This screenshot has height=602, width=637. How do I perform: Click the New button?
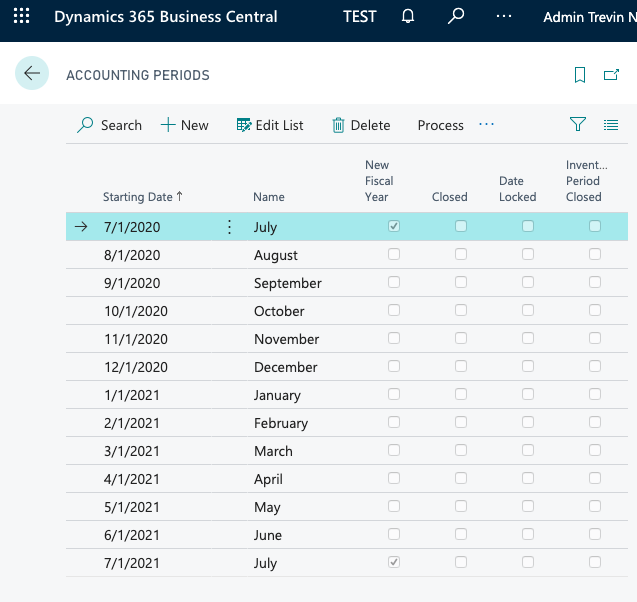pos(185,125)
